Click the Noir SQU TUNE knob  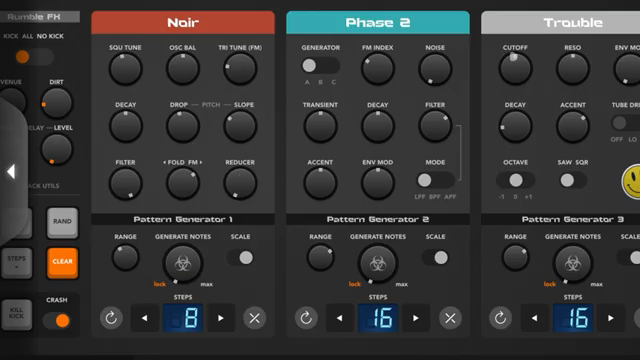coord(125,69)
